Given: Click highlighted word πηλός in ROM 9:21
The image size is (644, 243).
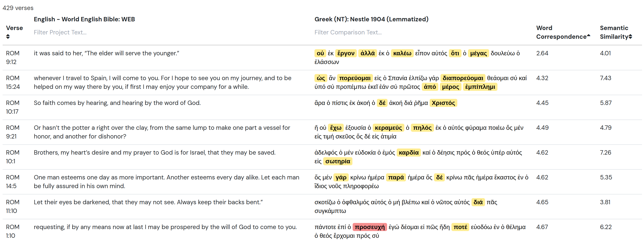Looking at the screenshot, I should [x=422, y=128].
